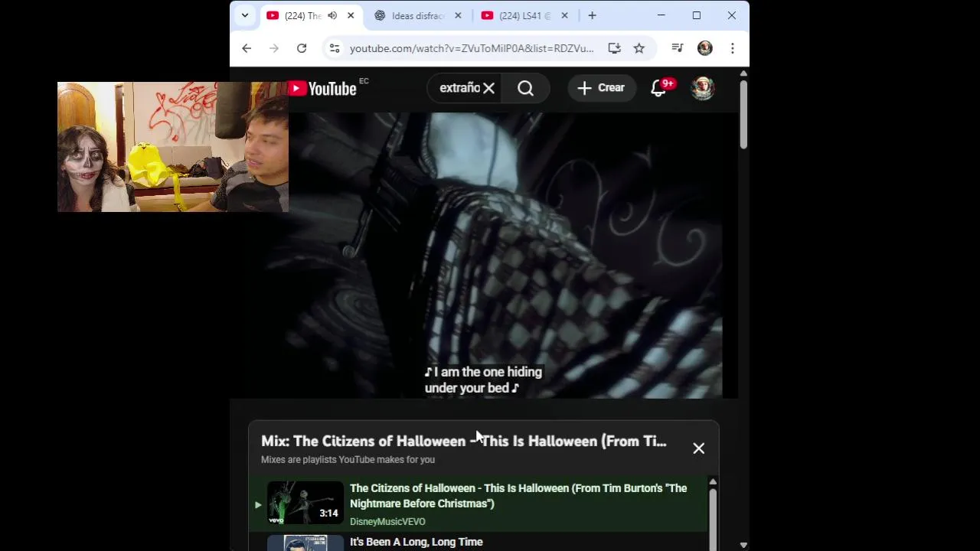Click the YouTube search field with extraño
Image resolution: width=980 pixels, height=551 pixels.
coord(459,88)
